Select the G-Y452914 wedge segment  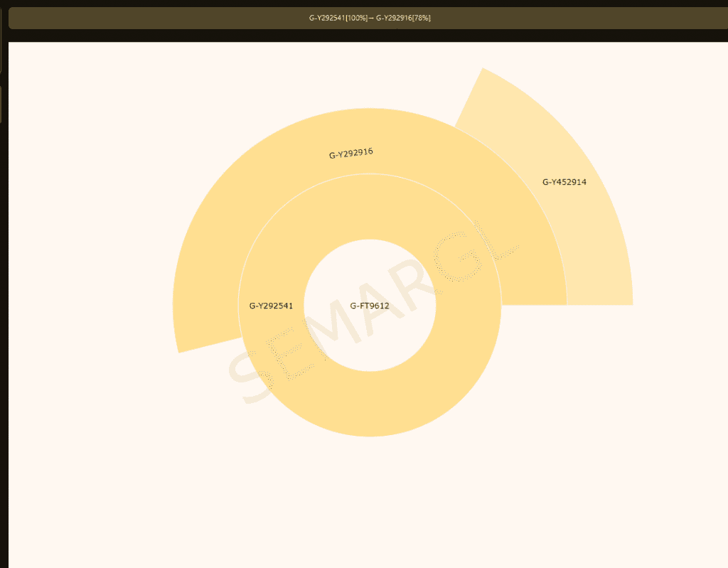pos(564,181)
